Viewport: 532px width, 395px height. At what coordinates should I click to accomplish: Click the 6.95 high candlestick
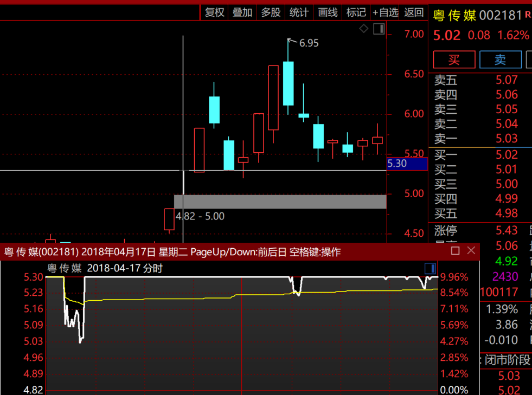tap(288, 83)
